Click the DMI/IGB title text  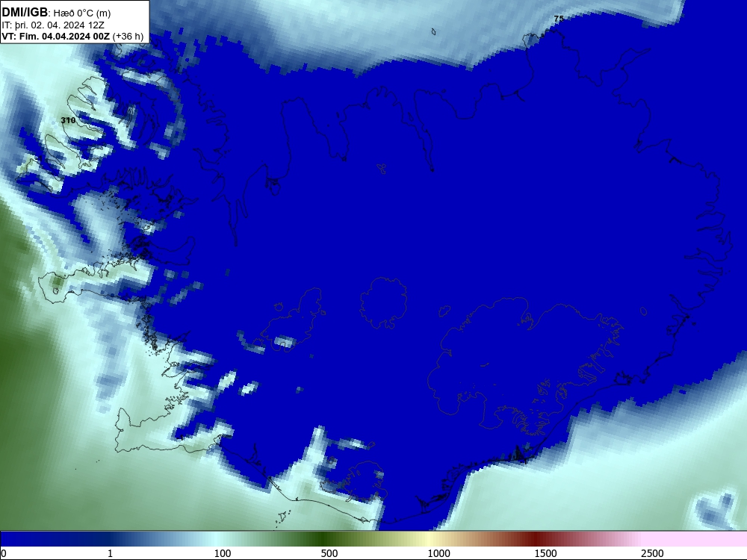coord(25,13)
